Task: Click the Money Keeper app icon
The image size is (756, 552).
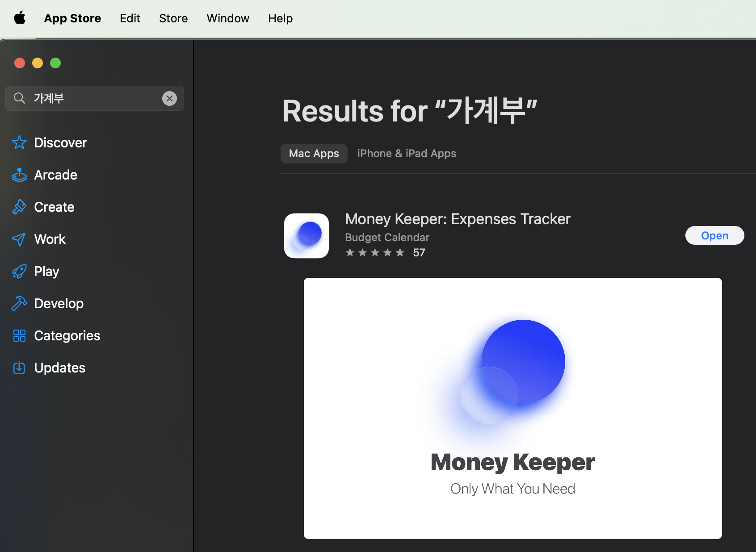Action: [307, 236]
